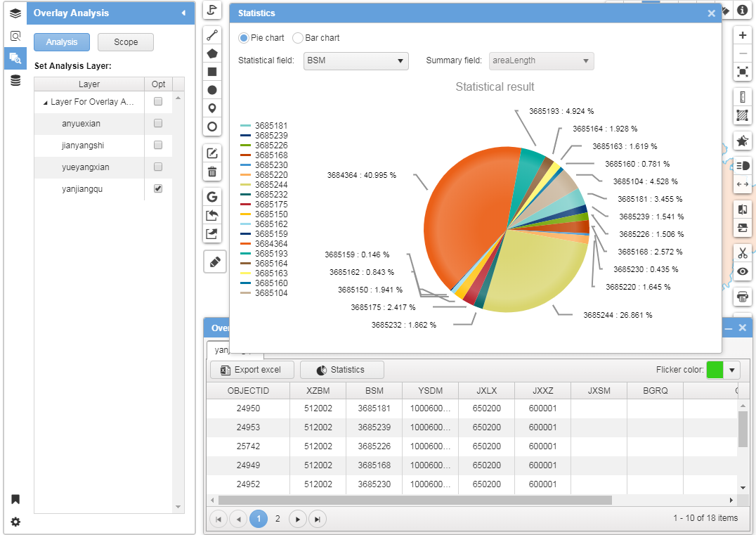756x535 pixels.
Task: Select the measure area tool
Action: [743, 116]
